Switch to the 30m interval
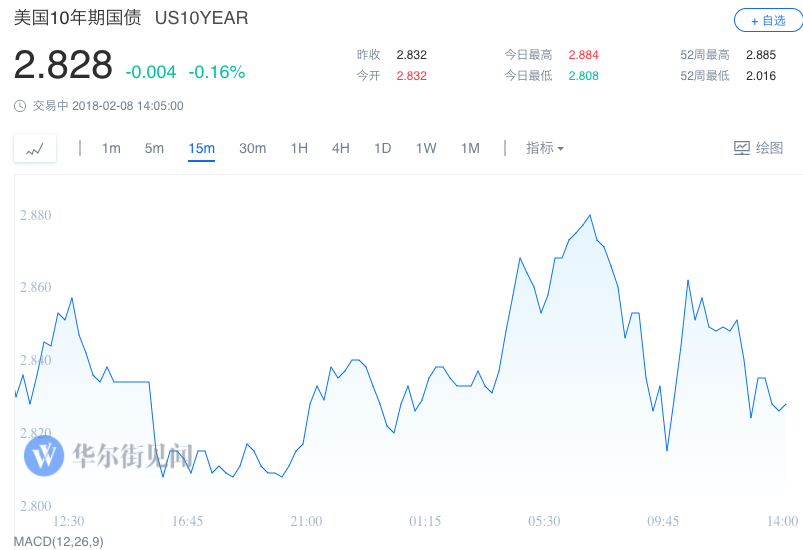 click(x=252, y=148)
